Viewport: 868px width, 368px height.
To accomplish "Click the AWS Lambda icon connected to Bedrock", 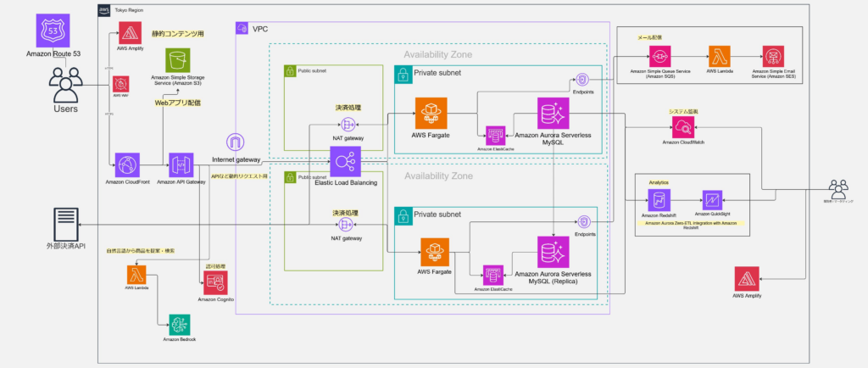I will tap(136, 274).
